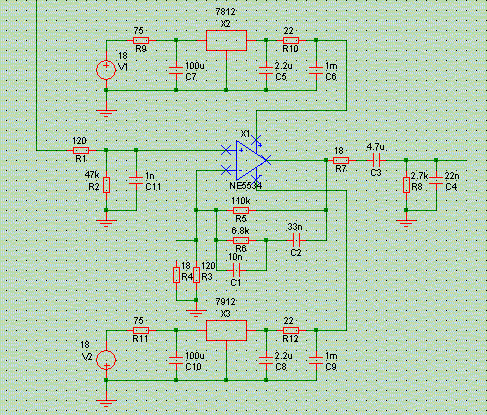Click the "4.7u" value text

(x=376, y=147)
